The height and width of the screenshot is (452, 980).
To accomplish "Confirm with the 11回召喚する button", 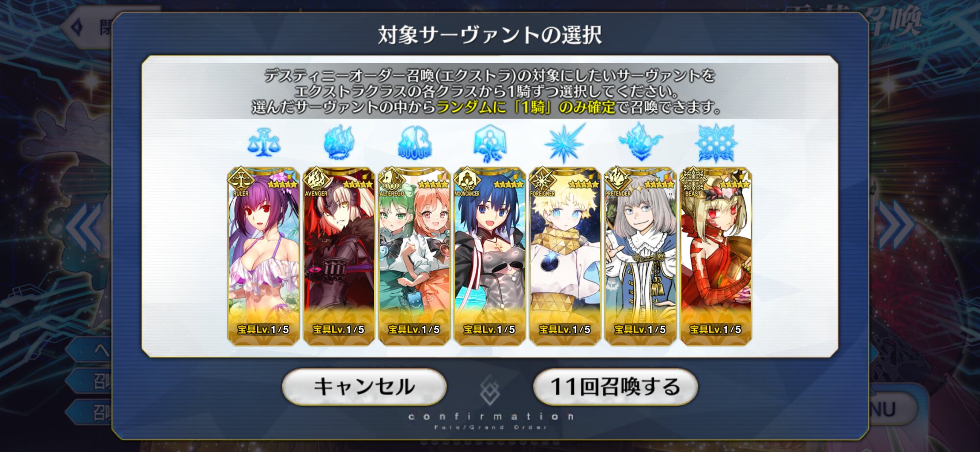I will coord(615,387).
